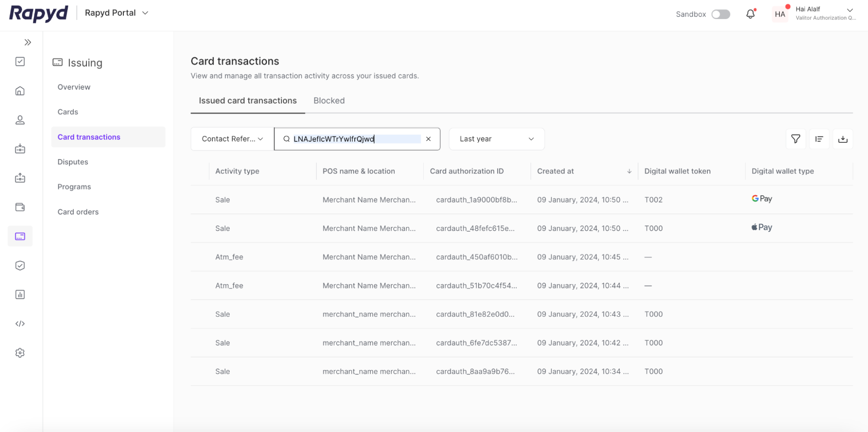868x432 pixels.
Task: Open the Reports bar-chart icon
Action: pyautogui.click(x=20, y=294)
